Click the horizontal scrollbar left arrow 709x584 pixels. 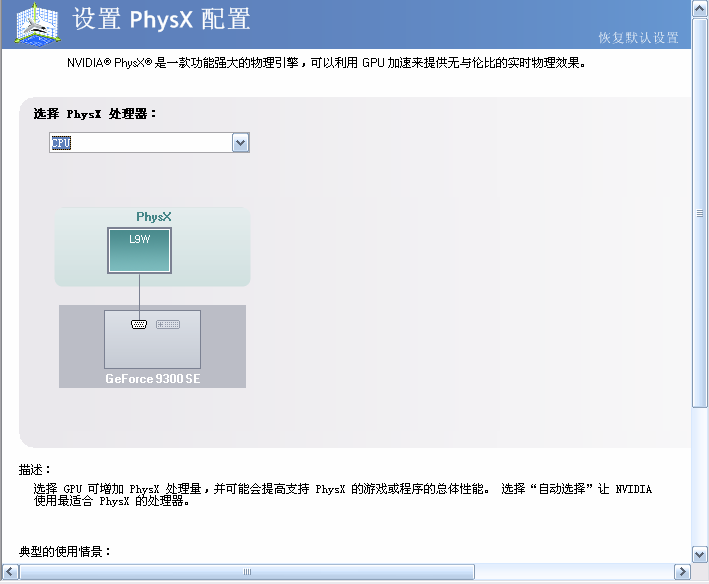(10, 572)
